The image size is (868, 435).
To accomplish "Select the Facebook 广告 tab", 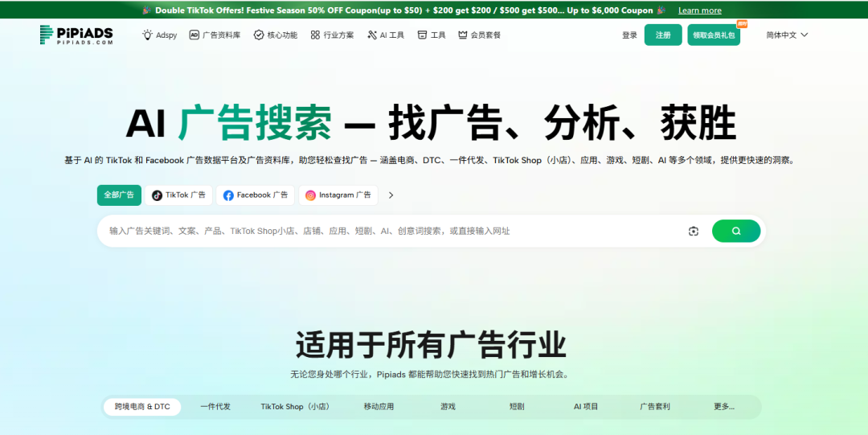I will pos(256,195).
